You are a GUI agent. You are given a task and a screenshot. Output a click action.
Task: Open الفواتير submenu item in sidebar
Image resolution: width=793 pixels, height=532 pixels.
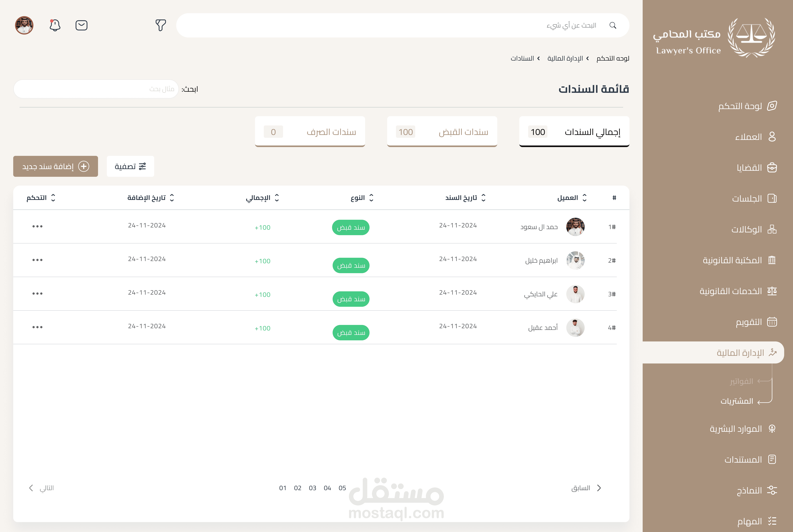[x=742, y=381]
